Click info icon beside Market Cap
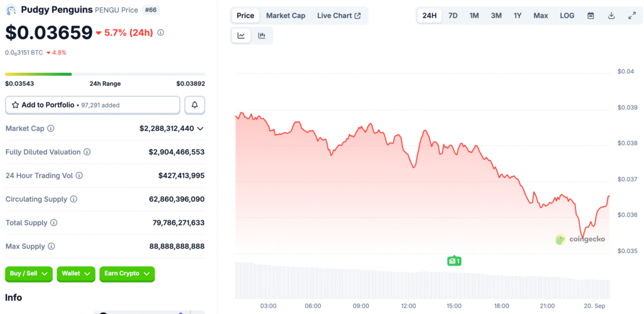 (51, 128)
